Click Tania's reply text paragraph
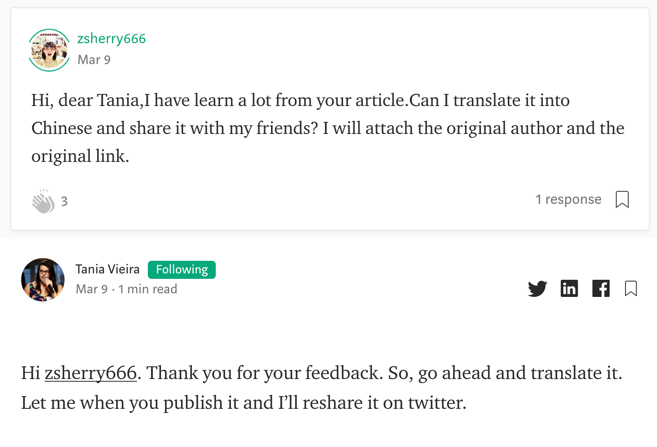The image size is (657, 447). point(320,388)
